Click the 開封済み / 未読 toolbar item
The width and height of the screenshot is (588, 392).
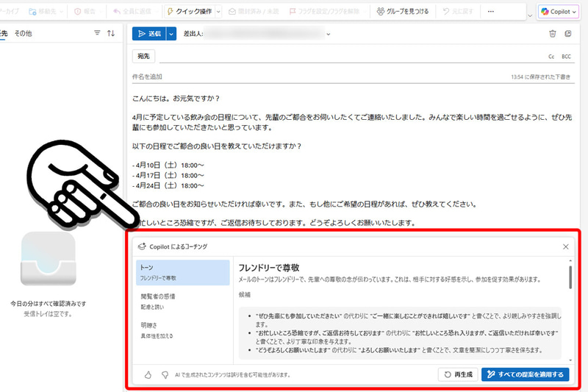click(254, 12)
